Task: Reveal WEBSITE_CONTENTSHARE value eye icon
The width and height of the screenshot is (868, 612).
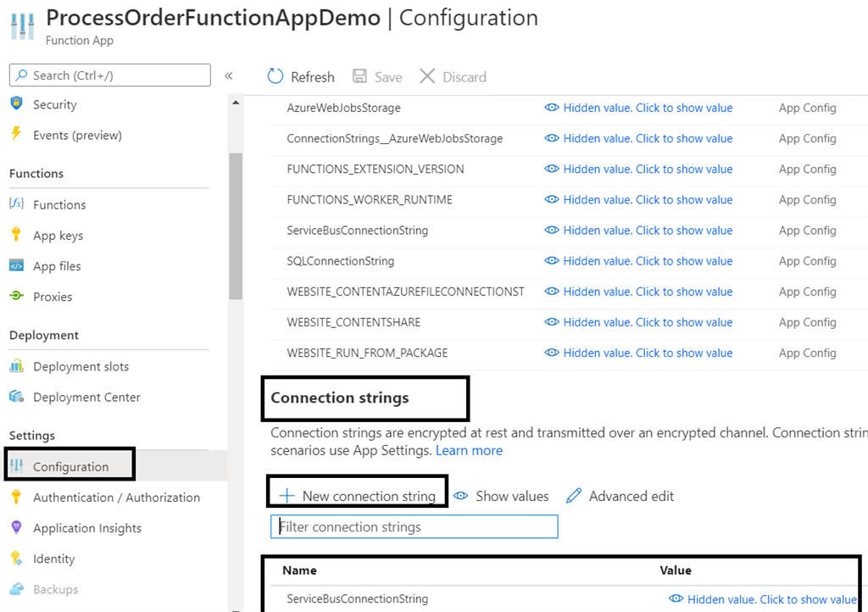Action: 551,321
